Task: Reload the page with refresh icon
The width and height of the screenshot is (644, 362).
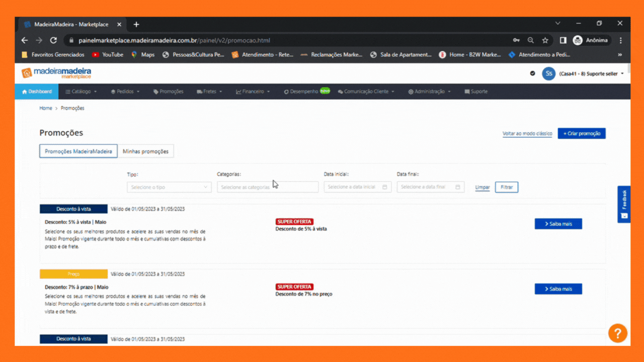Action: click(53, 40)
